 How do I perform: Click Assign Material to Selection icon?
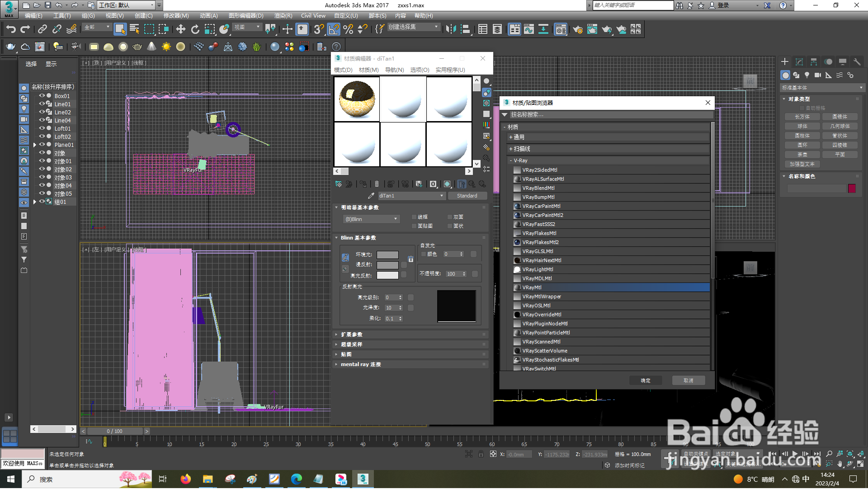point(363,184)
